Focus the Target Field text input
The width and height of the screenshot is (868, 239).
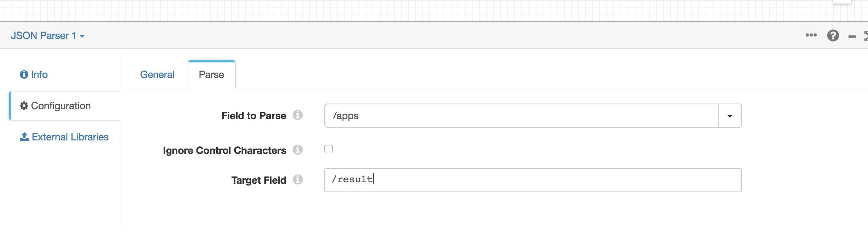click(533, 180)
